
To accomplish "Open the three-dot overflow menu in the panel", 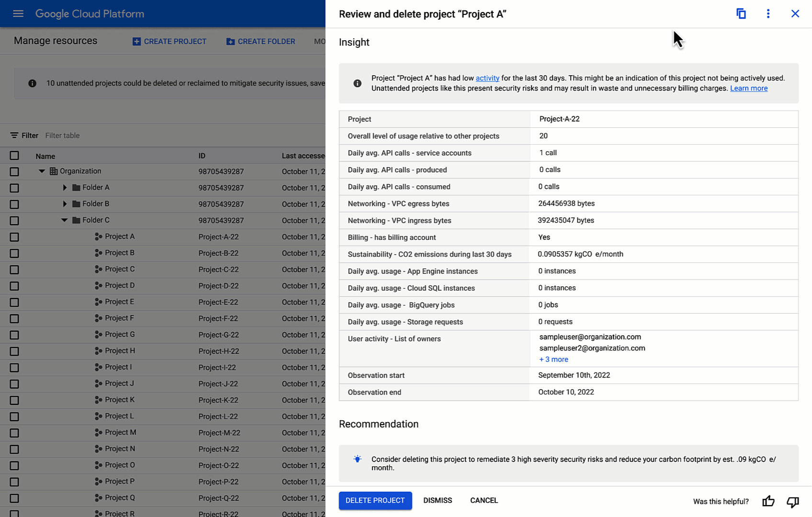I will coord(768,14).
